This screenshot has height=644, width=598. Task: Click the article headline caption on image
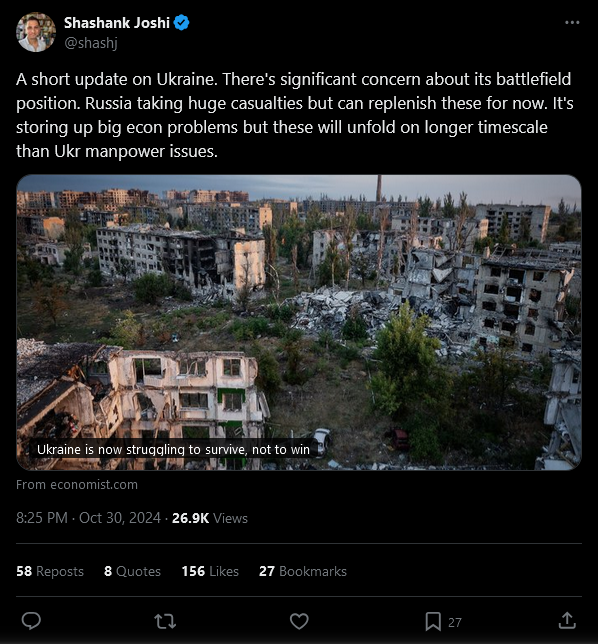click(x=173, y=450)
